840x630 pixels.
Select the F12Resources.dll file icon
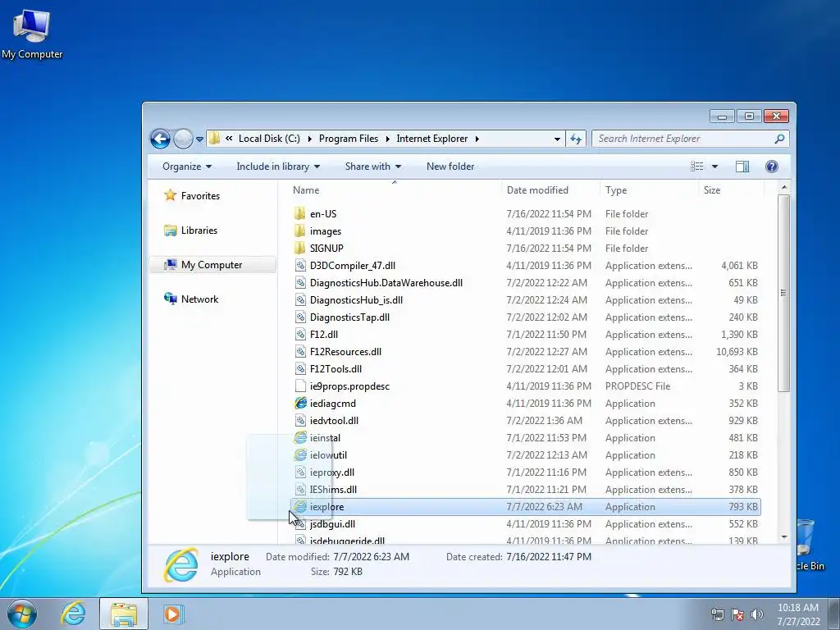pyautogui.click(x=300, y=351)
